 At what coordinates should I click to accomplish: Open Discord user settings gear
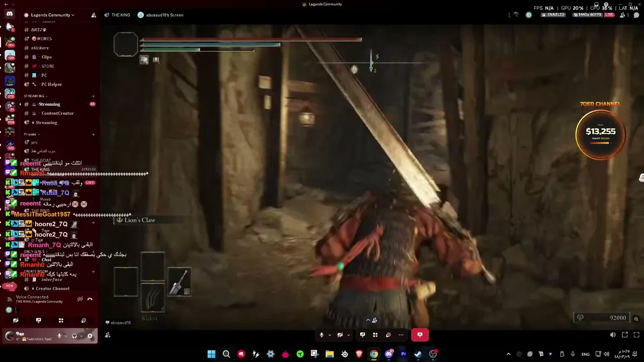click(x=90, y=336)
